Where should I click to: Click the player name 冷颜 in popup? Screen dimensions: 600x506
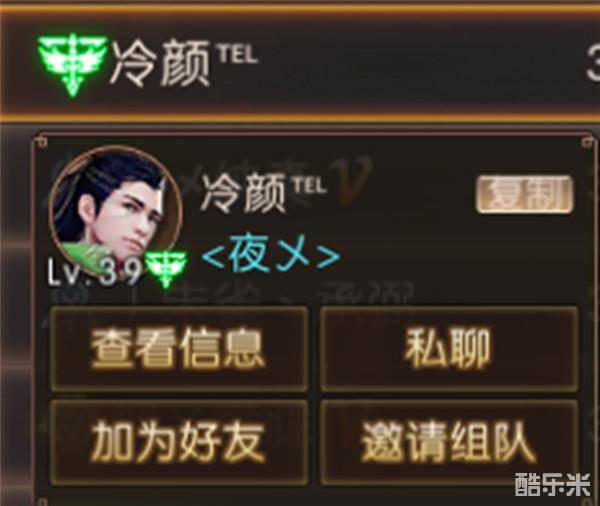coord(243,194)
